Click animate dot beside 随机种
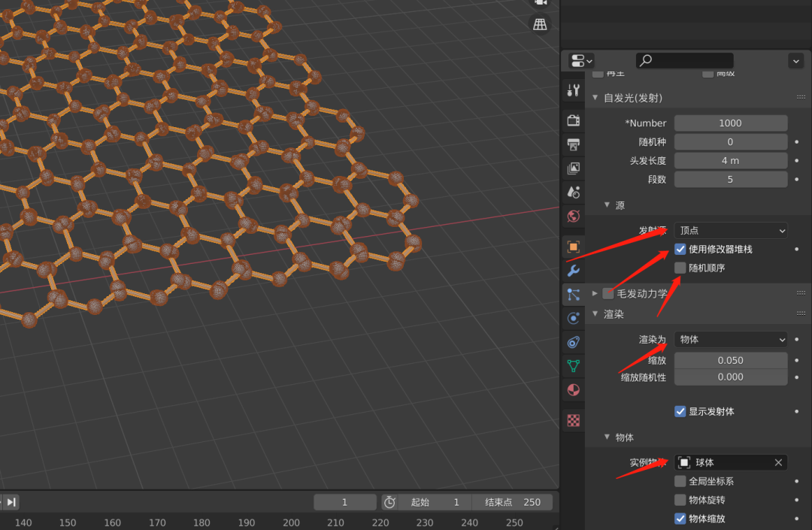The image size is (812, 530). pyautogui.click(x=796, y=142)
